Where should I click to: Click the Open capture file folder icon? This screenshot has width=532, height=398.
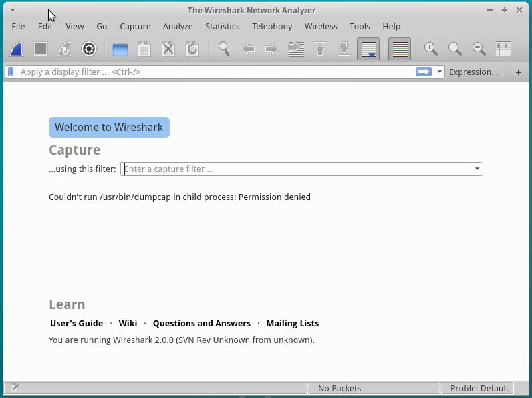pyautogui.click(x=120, y=49)
